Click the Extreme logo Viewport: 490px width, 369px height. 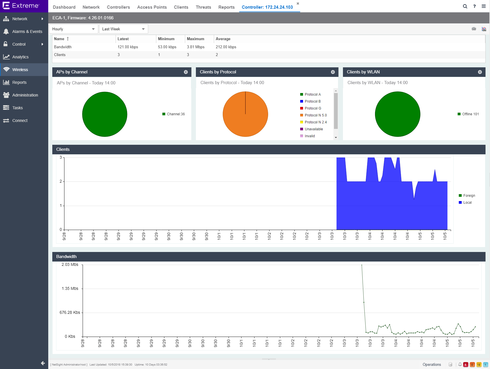tap(21, 6)
